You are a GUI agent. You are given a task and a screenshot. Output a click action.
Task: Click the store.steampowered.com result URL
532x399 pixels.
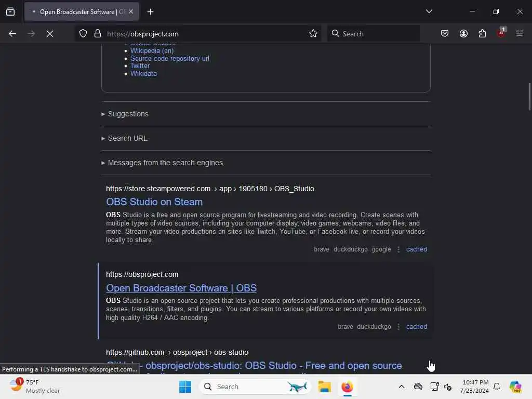click(x=210, y=189)
